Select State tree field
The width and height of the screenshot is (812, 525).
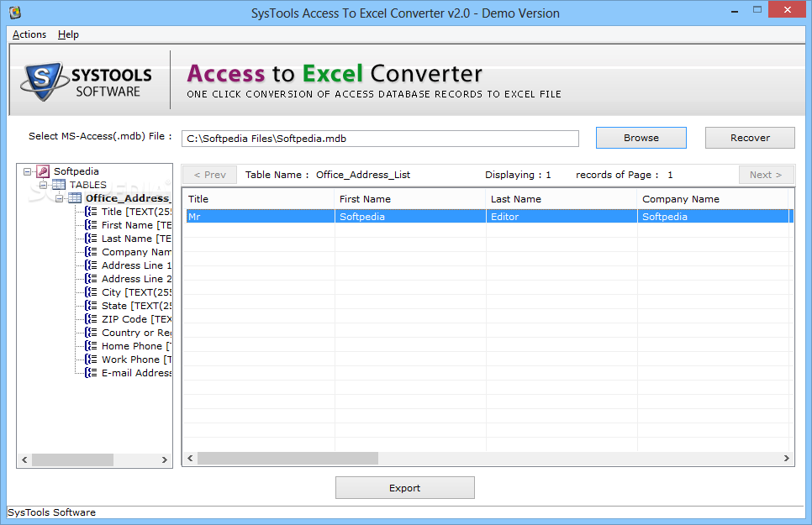[x=136, y=306]
